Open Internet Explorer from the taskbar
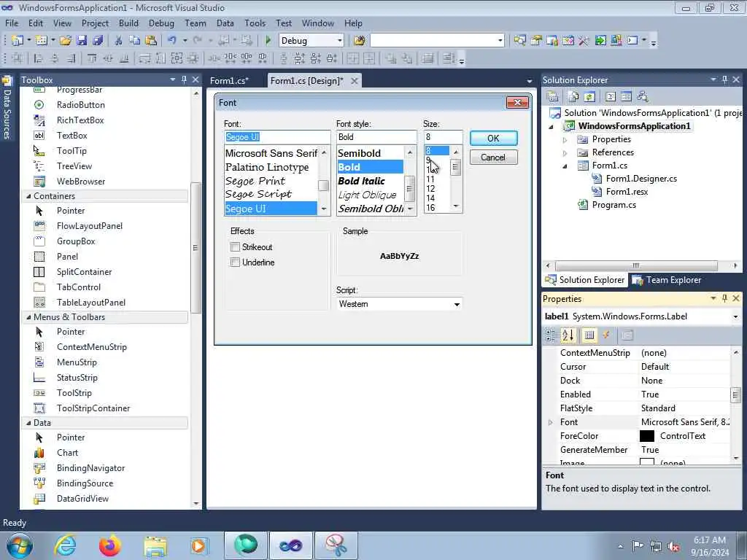 pyautogui.click(x=65, y=545)
